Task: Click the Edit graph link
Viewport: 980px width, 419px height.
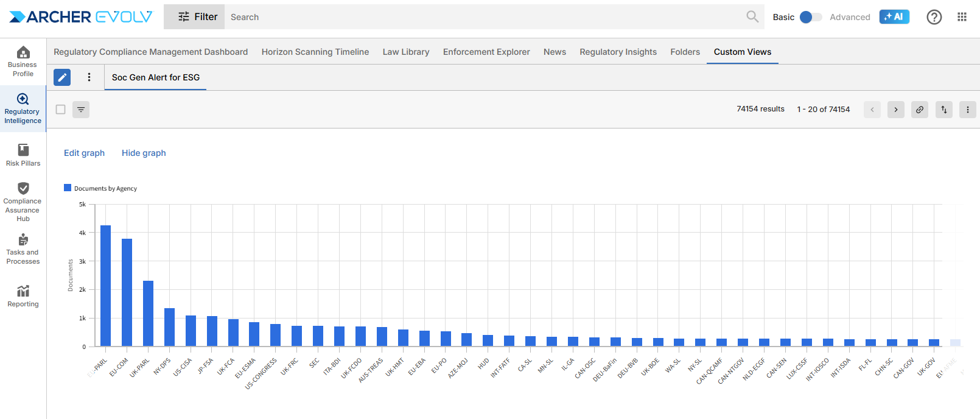Action: [x=84, y=153]
